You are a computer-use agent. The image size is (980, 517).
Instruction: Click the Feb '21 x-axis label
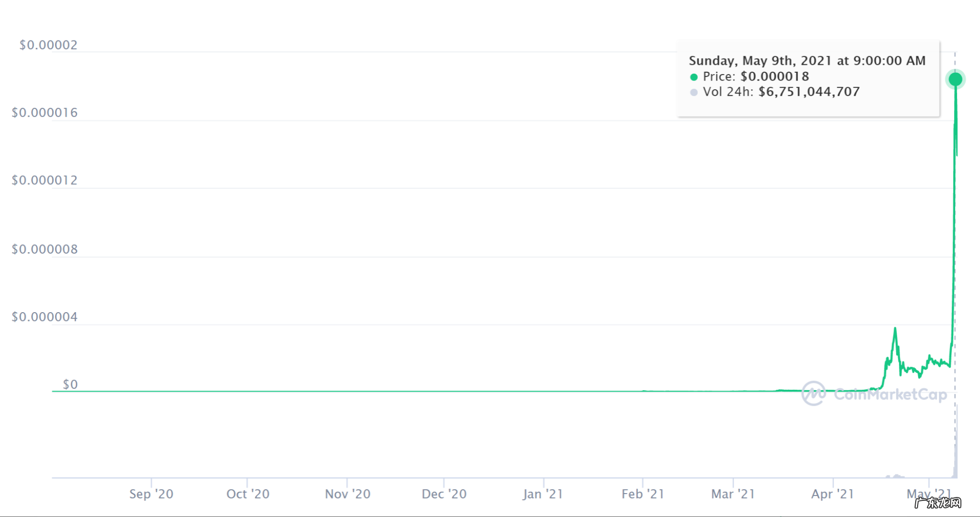643,494
